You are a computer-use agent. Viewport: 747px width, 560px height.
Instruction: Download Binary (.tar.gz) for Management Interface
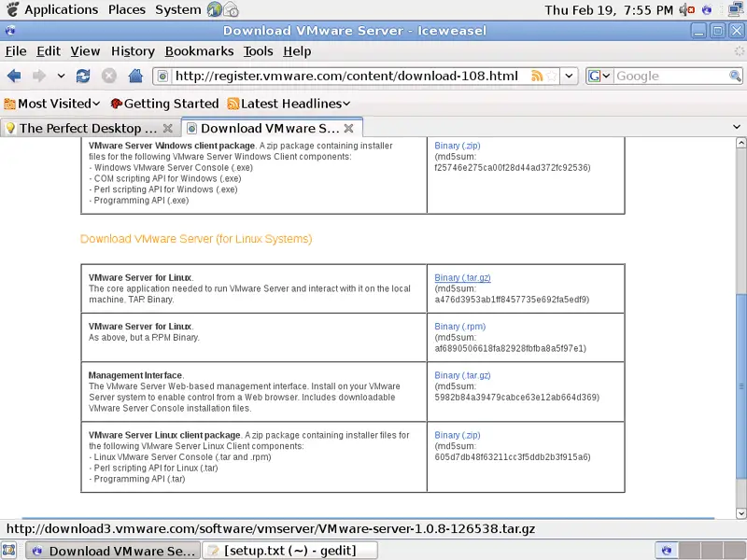462,376
